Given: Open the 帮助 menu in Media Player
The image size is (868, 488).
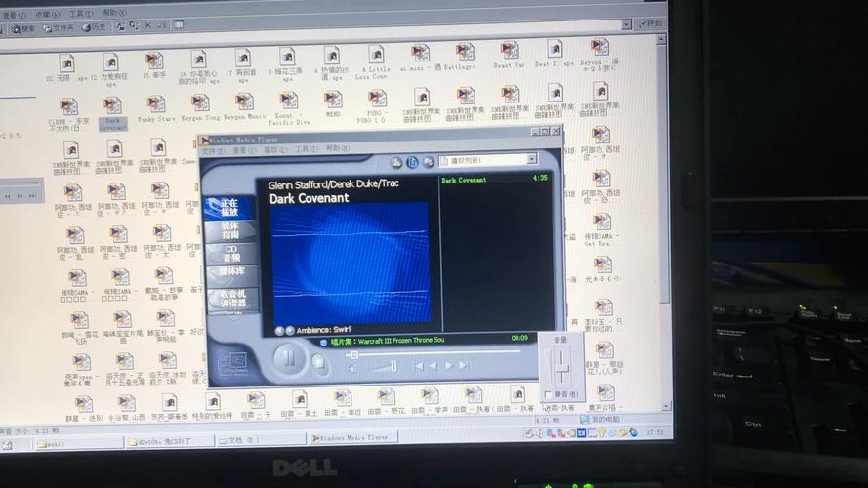Looking at the screenshot, I should [x=336, y=149].
